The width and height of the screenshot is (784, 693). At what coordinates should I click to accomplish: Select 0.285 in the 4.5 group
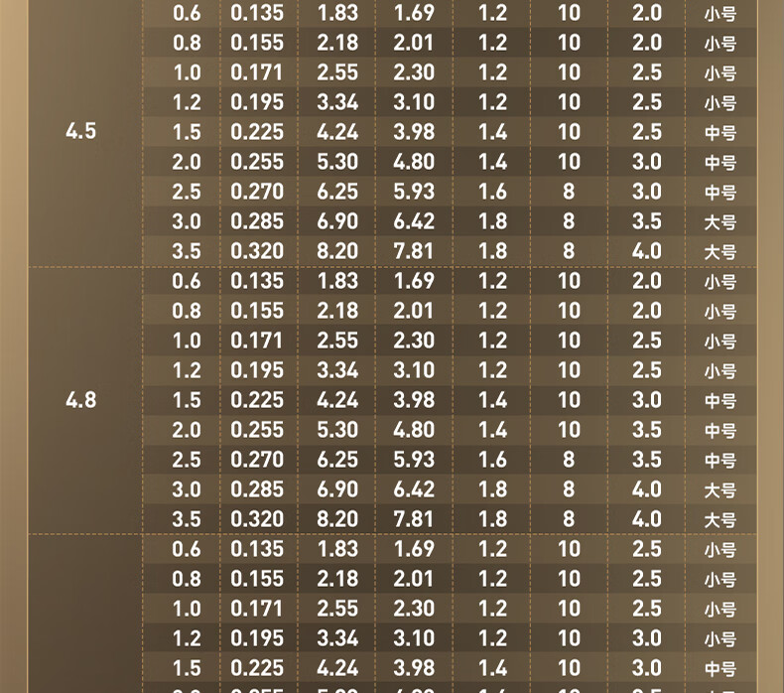(257, 221)
